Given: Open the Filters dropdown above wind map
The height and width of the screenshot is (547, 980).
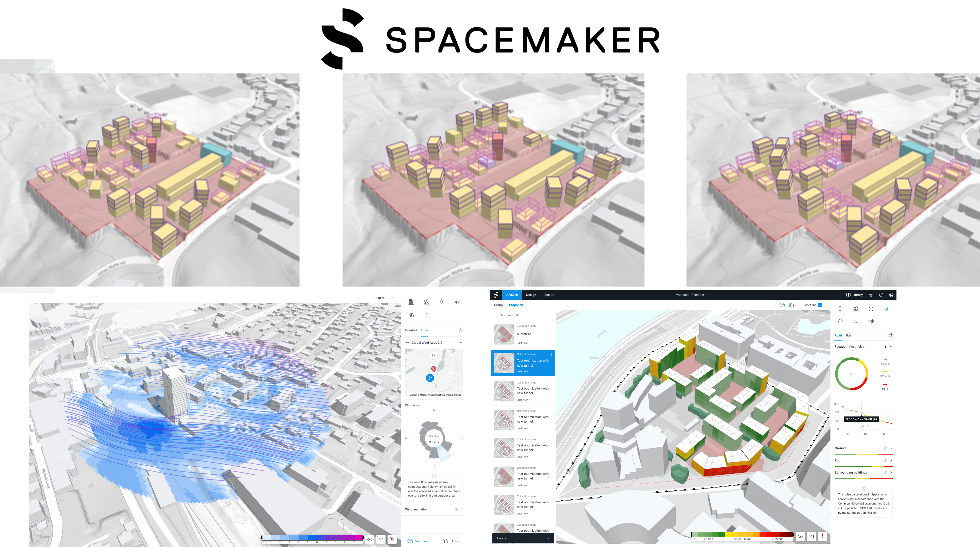Looking at the screenshot, I should 385,298.
